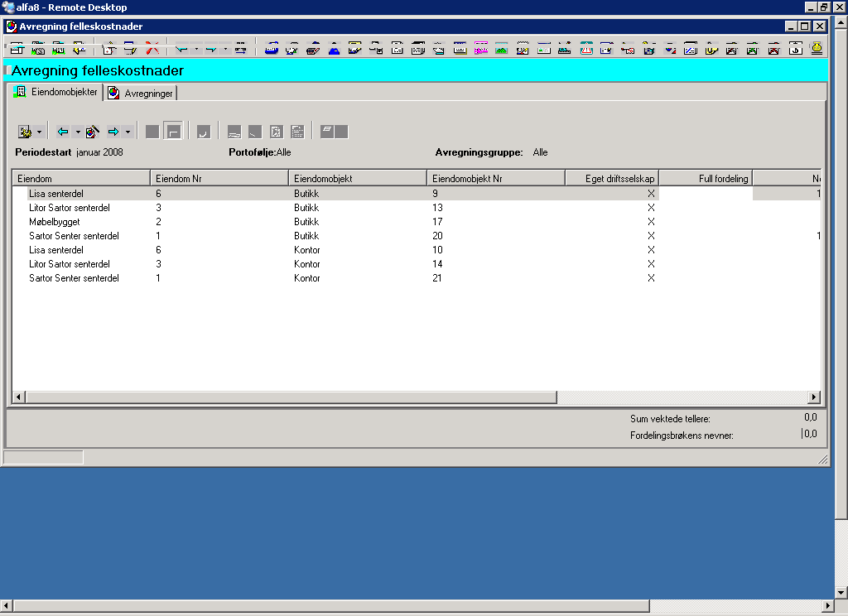
Task: Click the Full fordeling column header
Action: 706,179
